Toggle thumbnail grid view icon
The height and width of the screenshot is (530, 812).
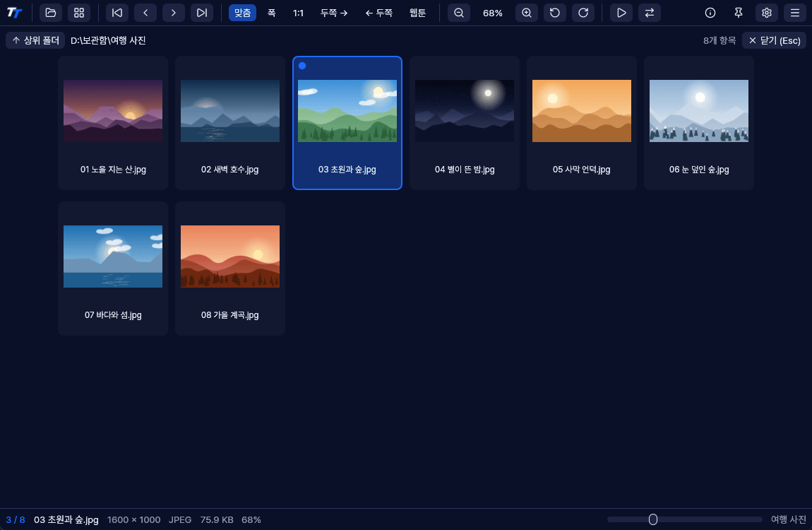tap(78, 13)
